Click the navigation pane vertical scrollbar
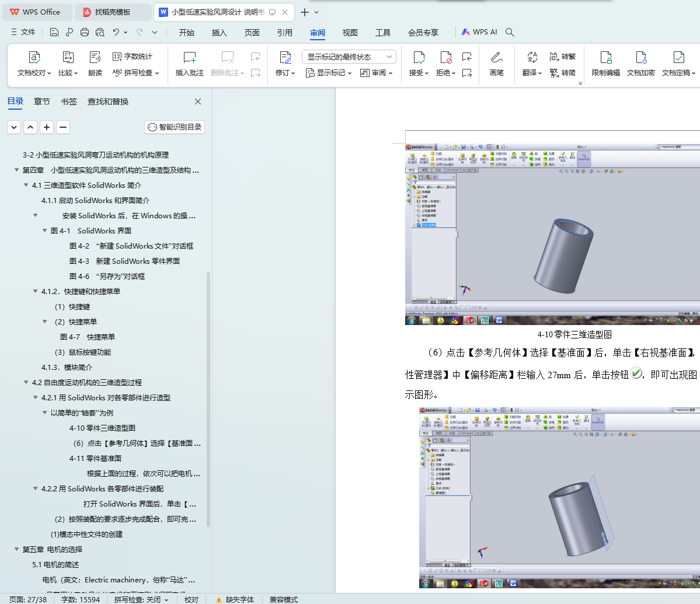 click(208, 399)
